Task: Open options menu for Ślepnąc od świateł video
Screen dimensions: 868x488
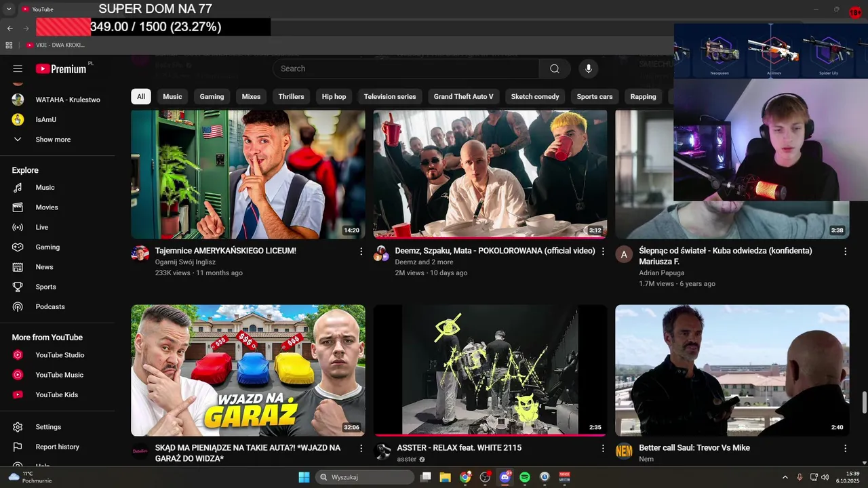Action: [845, 251]
